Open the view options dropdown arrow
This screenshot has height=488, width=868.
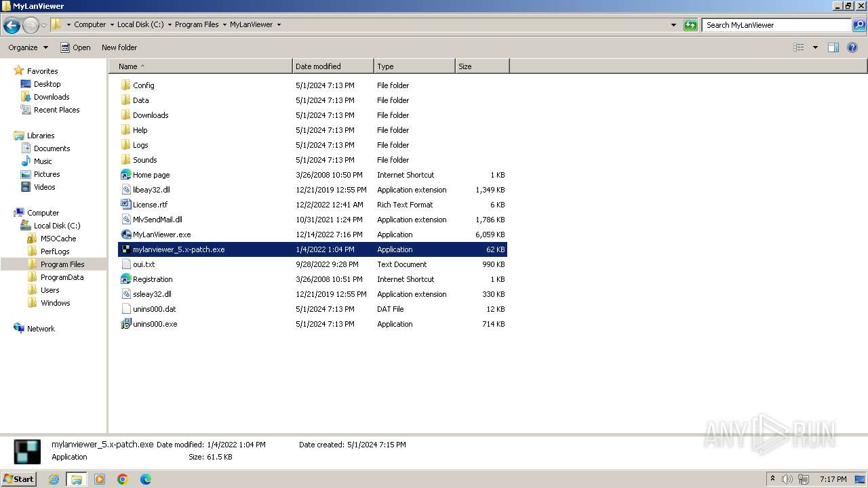tap(815, 47)
